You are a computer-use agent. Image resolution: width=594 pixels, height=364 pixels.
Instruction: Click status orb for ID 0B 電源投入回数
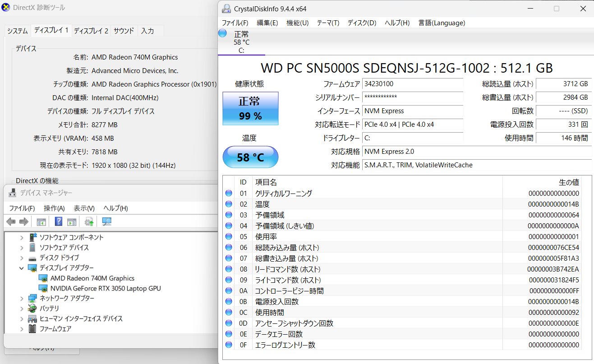(229, 301)
